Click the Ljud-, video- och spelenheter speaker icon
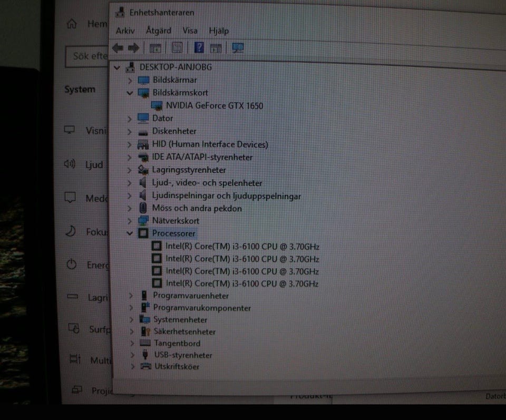This screenshot has height=420, width=506. (x=142, y=183)
